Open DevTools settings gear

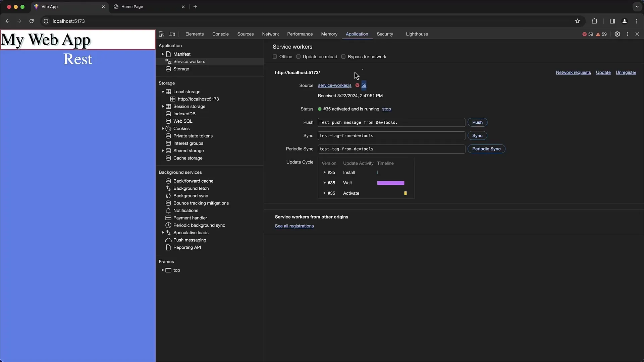(x=617, y=34)
